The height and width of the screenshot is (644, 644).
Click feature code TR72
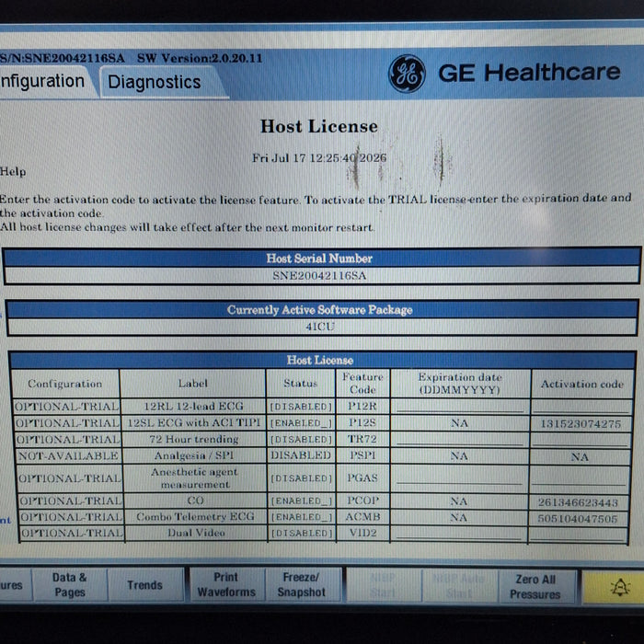(x=362, y=439)
